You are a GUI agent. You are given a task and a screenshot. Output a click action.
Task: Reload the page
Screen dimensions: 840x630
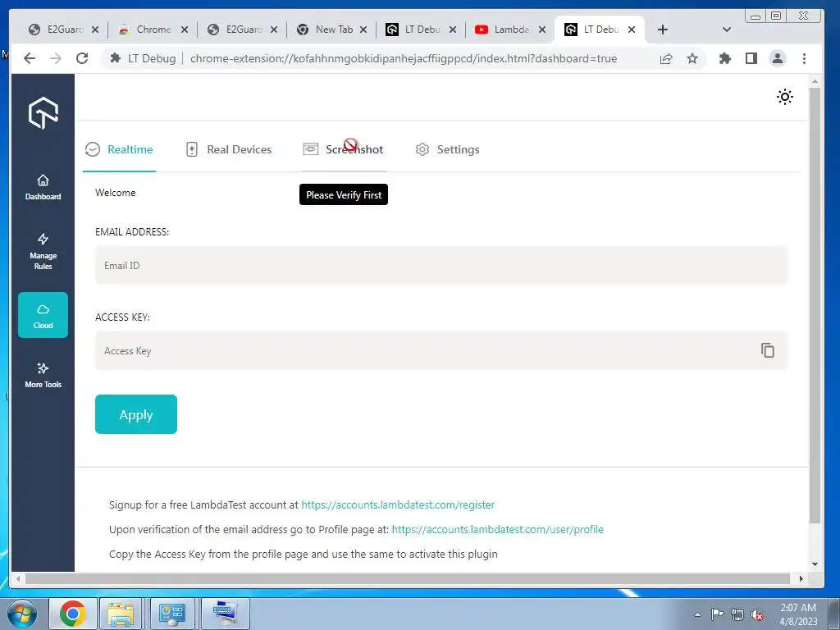tap(82, 58)
